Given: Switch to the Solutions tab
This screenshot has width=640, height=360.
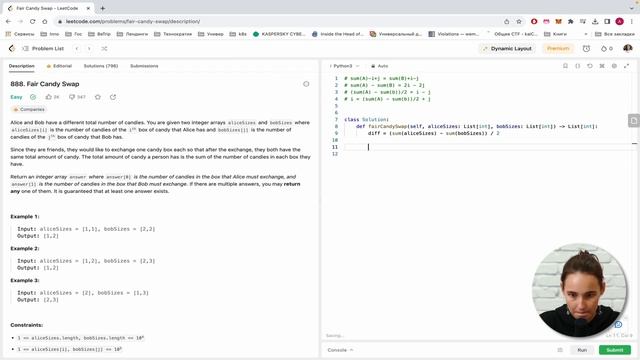Looking at the screenshot, I should [x=101, y=66].
